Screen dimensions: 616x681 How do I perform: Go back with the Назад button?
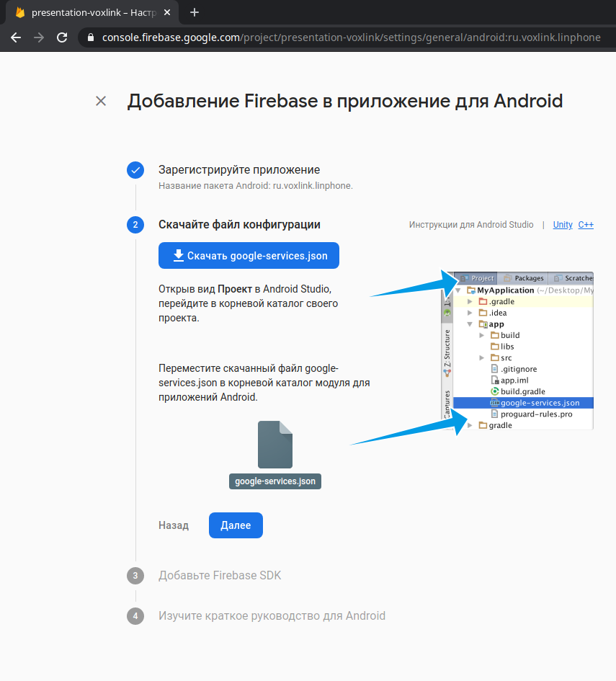(x=174, y=525)
